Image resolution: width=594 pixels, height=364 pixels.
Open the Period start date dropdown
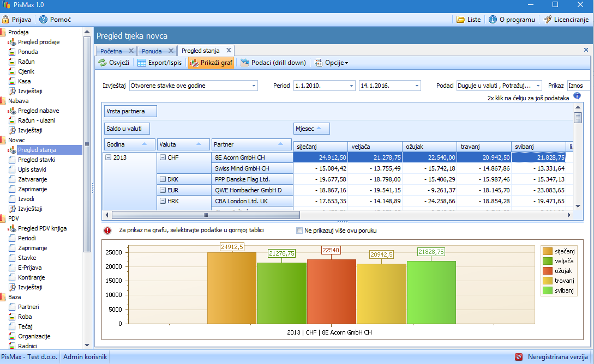(x=351, y=86)
